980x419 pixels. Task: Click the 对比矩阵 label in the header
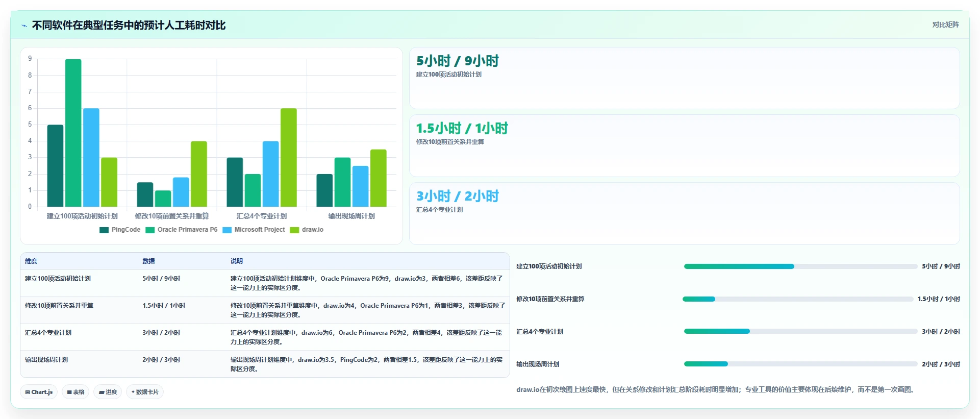pos(945,24)
